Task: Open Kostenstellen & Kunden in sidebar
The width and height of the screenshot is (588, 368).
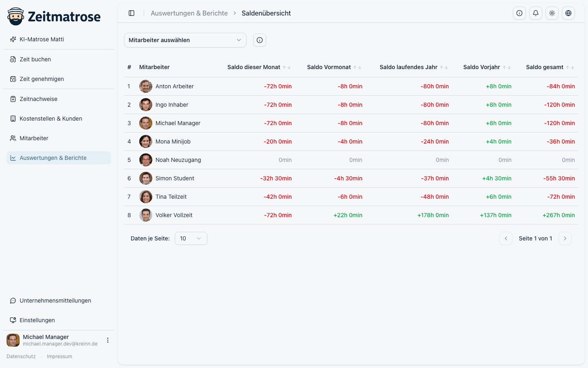Action: click(59, 119)
